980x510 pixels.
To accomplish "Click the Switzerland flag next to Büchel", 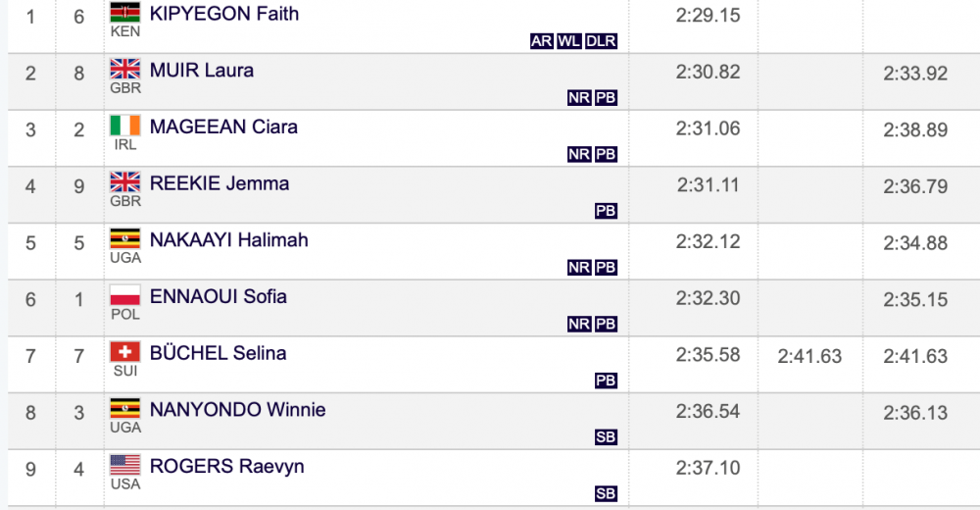I will tap(125, 352).
